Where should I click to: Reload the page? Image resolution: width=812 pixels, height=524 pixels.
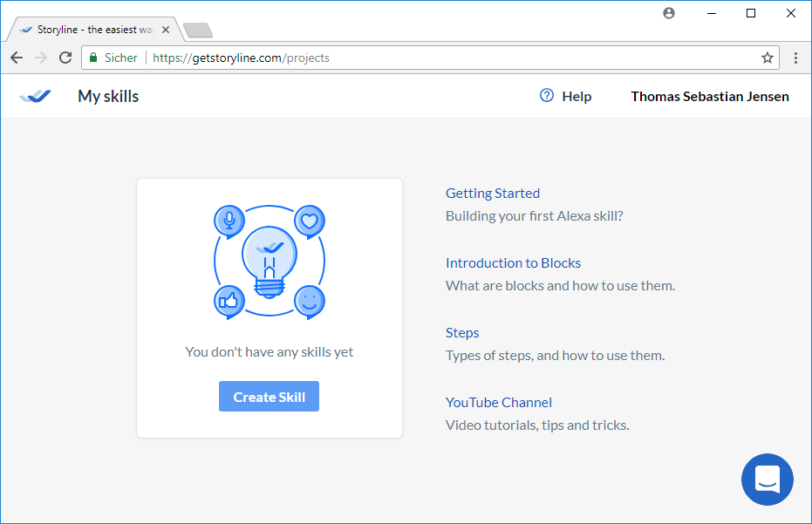[x=65, y=58]
